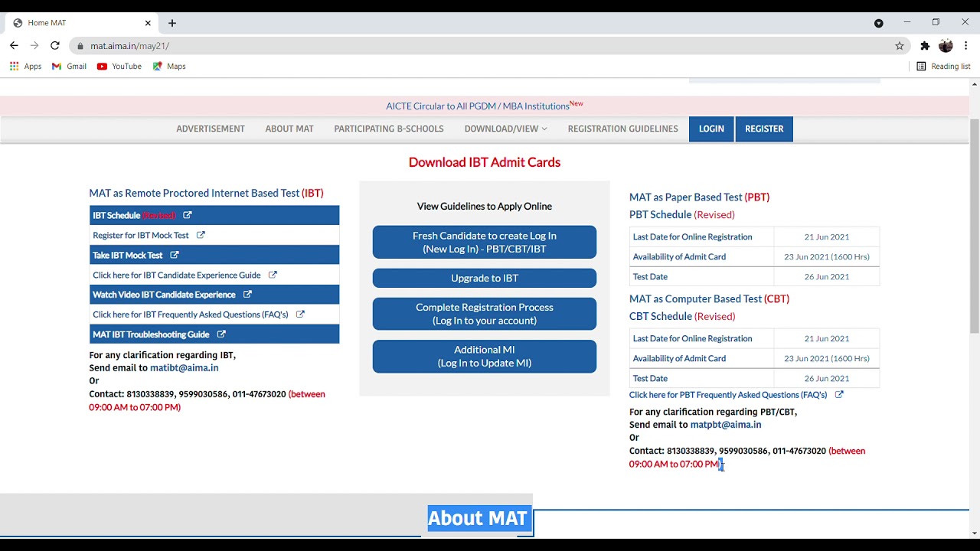980x551 pixels.
Task: View the site lock icon info
Action: pos(80,46)
